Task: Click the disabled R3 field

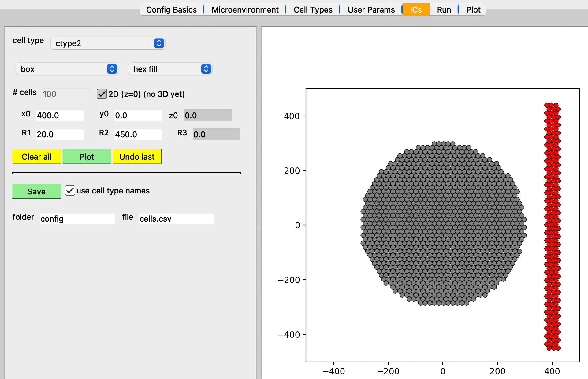Action: point(217,134)
